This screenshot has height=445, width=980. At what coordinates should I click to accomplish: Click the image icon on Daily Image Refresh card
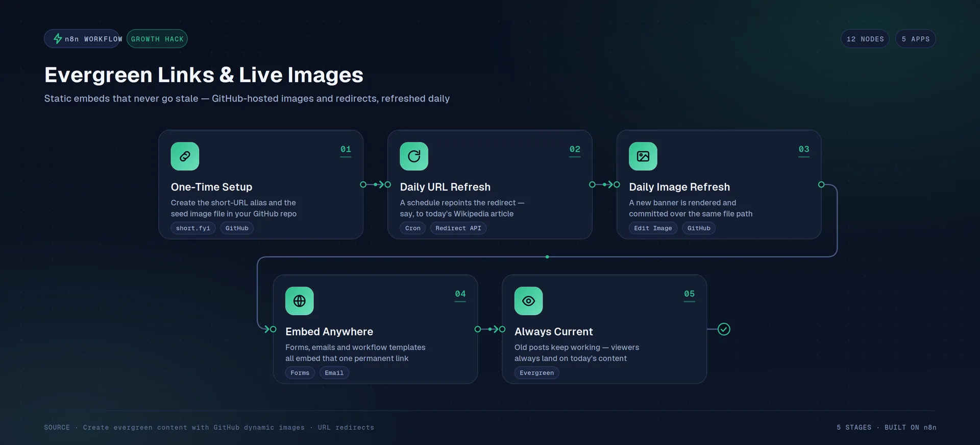pyautogui.click(x=643, y=156)
